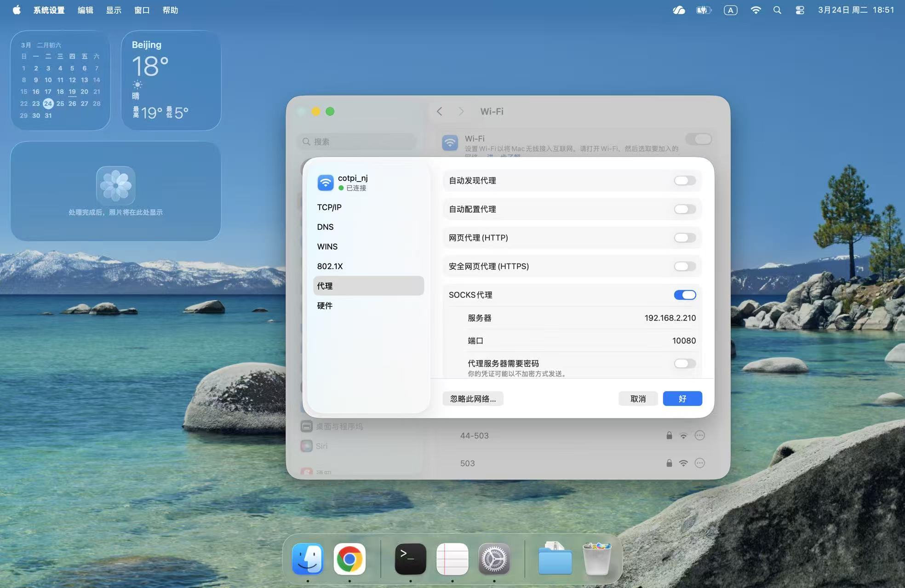Open Terminal in the dock
Viewport: 905px width, 588px height.
410,559
